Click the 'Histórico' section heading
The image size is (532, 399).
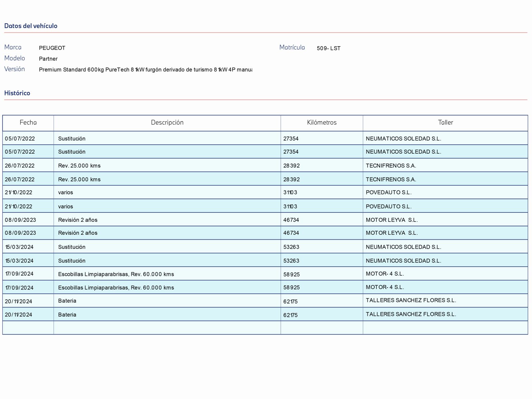[17, 93]
